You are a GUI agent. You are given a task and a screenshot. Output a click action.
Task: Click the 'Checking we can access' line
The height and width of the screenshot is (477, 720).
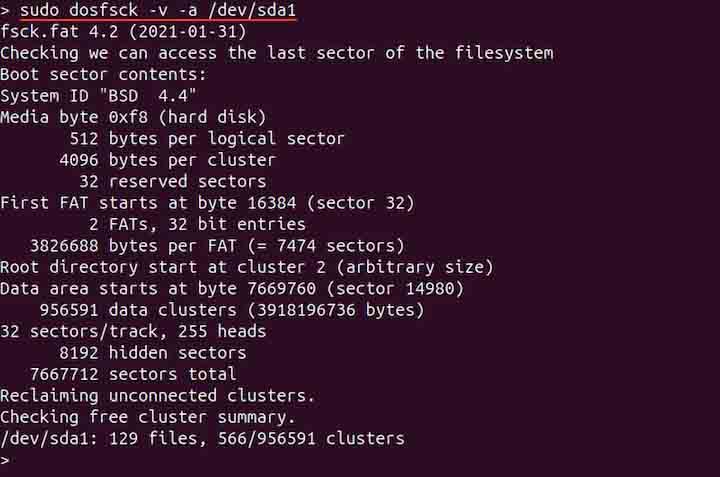click(276, 52)
